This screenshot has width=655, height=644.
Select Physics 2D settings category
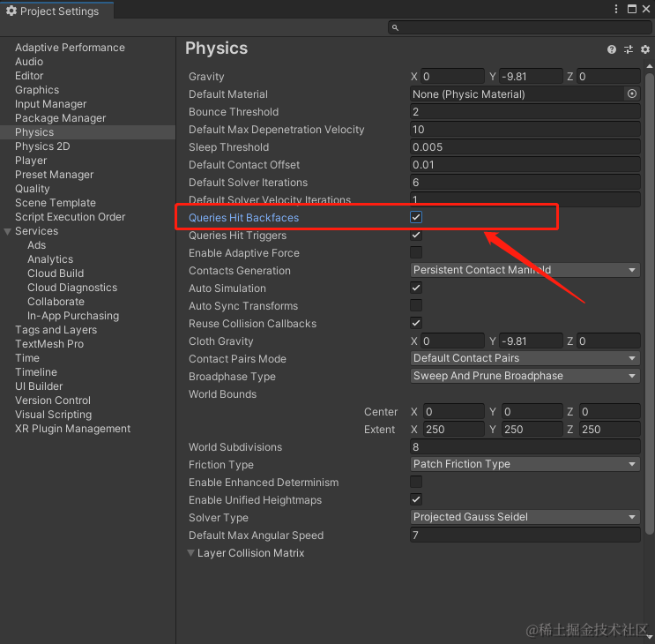pos(42,146)
